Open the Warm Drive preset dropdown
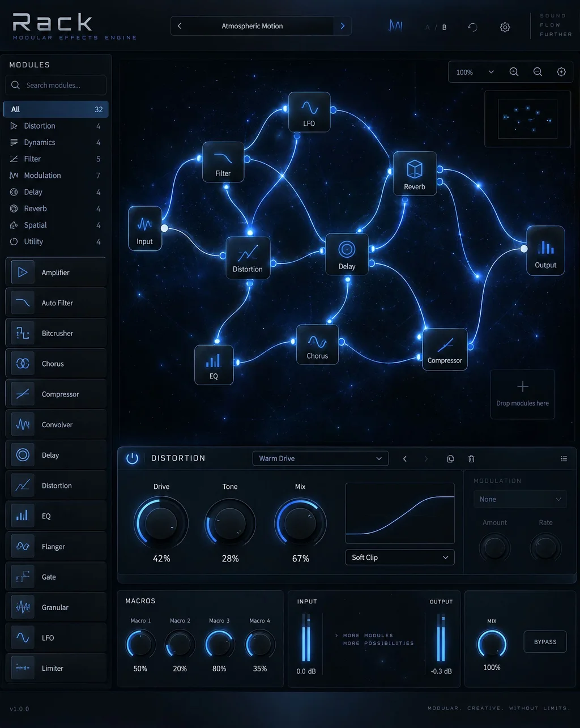The image size is (580, 728). (321, 458)
